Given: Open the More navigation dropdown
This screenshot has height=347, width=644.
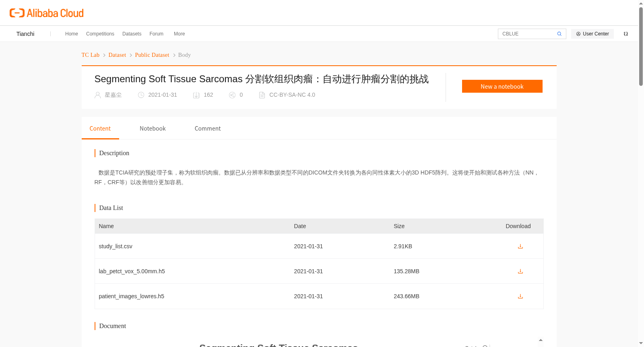Looking at the screenshot, I should pos(179,34).
